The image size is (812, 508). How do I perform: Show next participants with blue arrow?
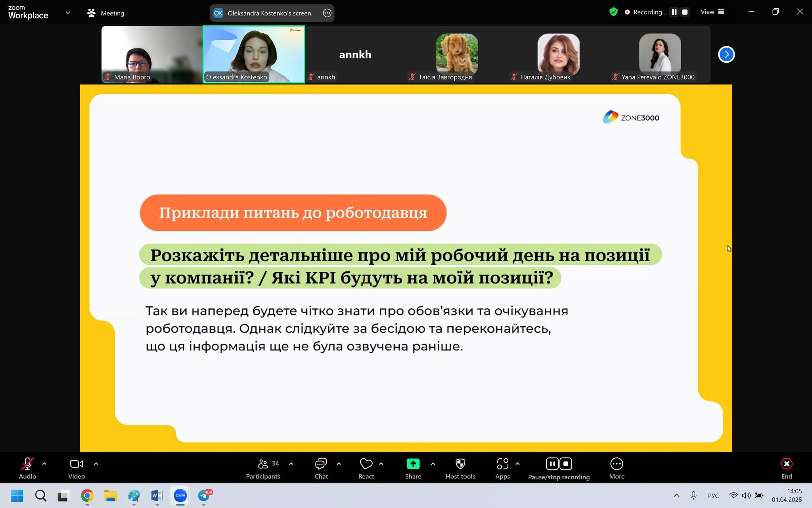pos(726,54)
